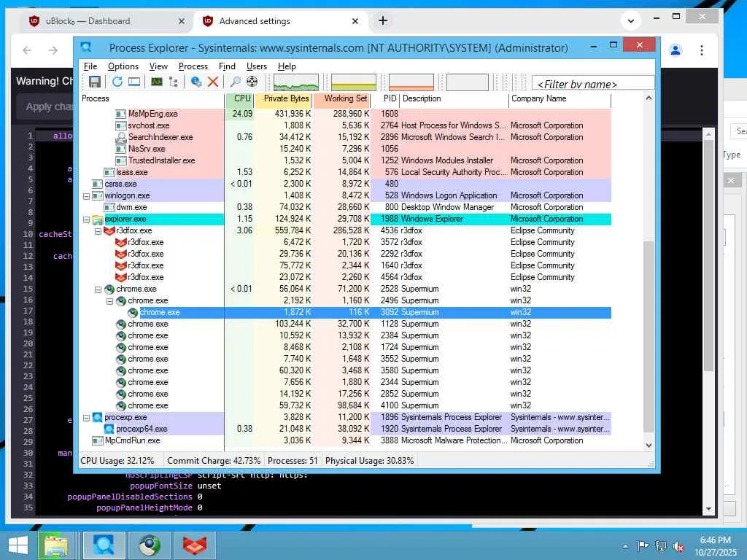This screenshot has height=560, width=747.
Task: Click the r3dfox.exe icon with PID 2292
Action: tap(121, 254)
